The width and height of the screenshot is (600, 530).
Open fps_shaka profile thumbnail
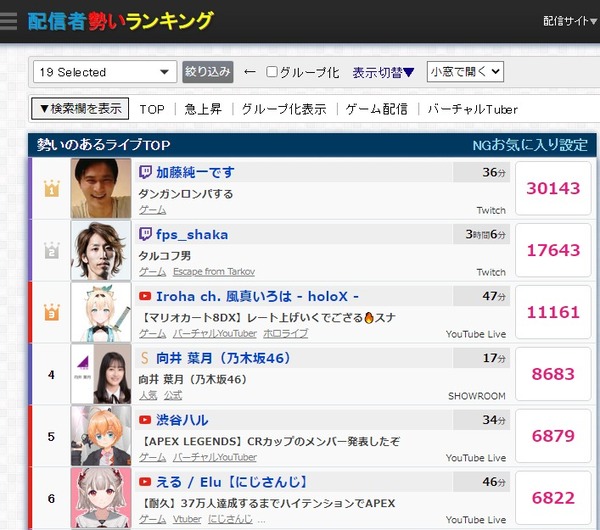(101, 250)
